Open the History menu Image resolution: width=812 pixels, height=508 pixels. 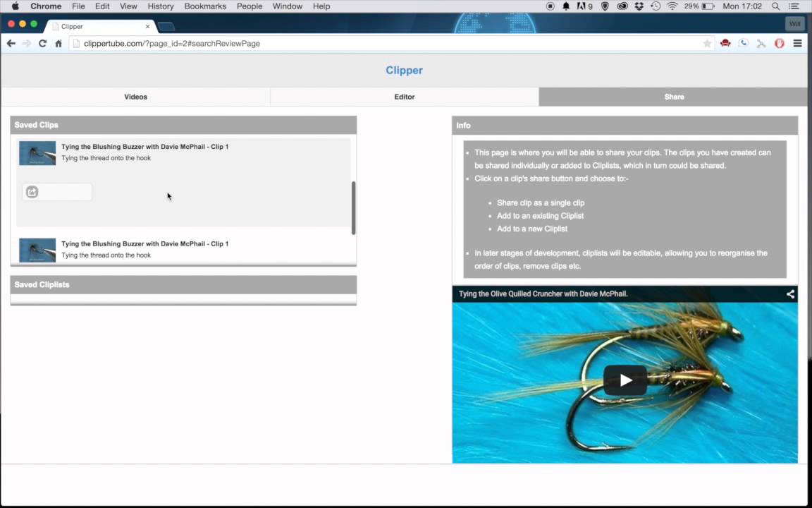161,6
